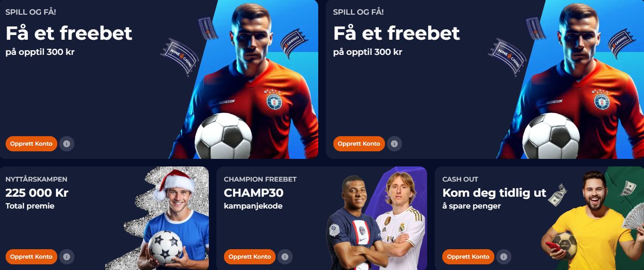The height and width of the screenshot is (270, 644).
Task: Open info icon on Cash Out card
Action: coord(504,257)
